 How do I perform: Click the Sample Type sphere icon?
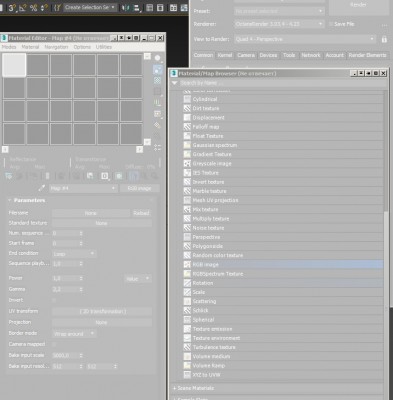tap(157, 58)
